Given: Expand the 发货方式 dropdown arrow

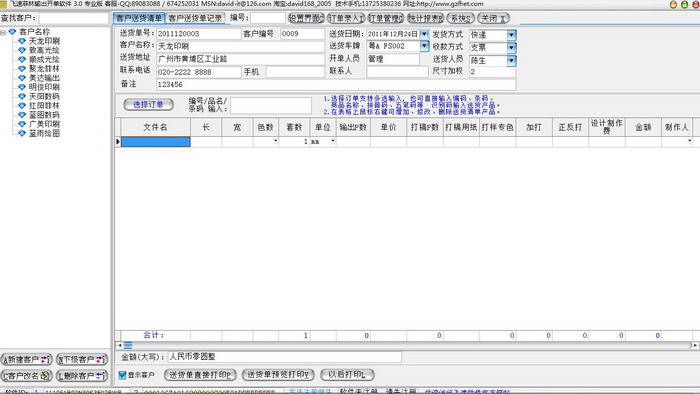Looking at the screenshot, I should (512, 34).
